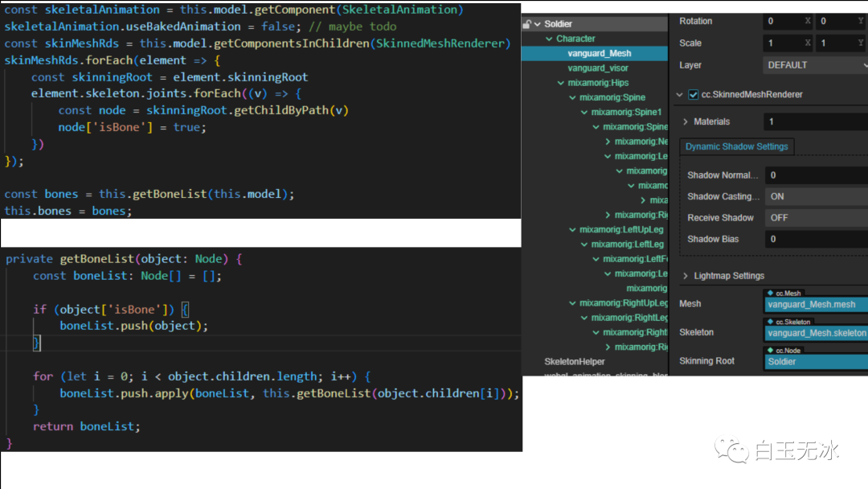Expand the mixamorig:Ne node arrow

pyautogui.click(x=608, y=142)
